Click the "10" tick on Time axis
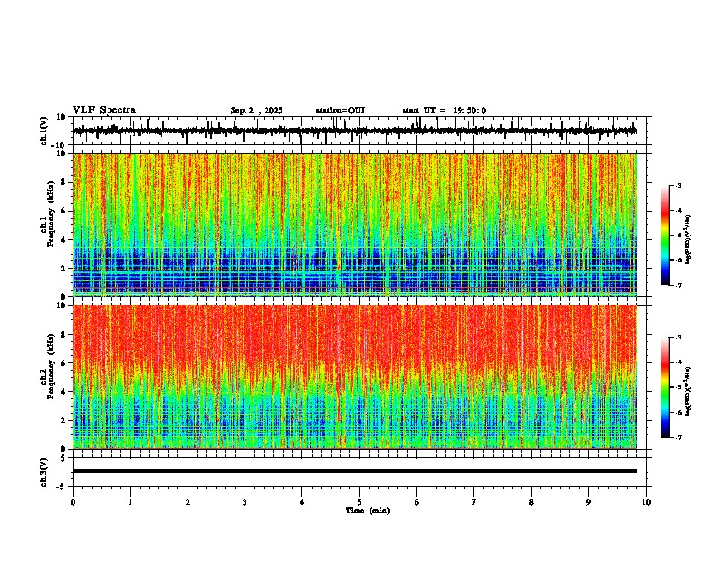Viewport: 728px width, 563px height. click(646, 502)
